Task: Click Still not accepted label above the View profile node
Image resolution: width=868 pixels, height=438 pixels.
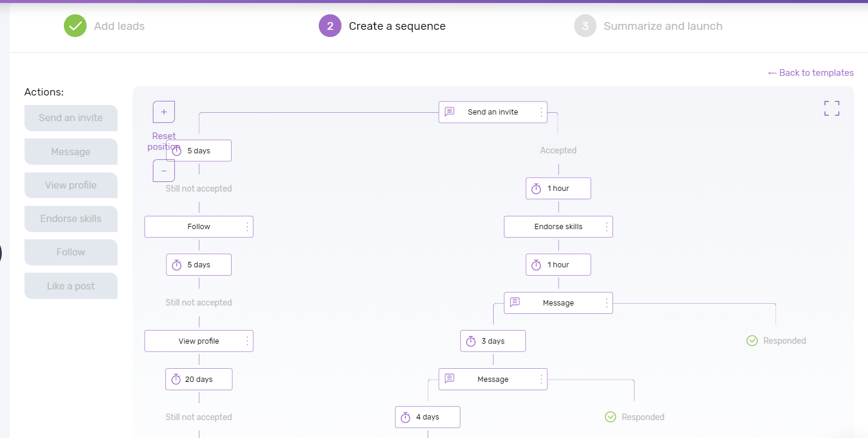Action: click(x=199, y=303)
